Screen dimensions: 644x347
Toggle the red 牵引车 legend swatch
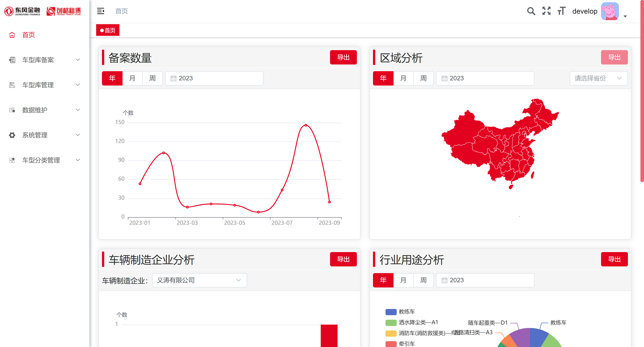coord(391,344)
